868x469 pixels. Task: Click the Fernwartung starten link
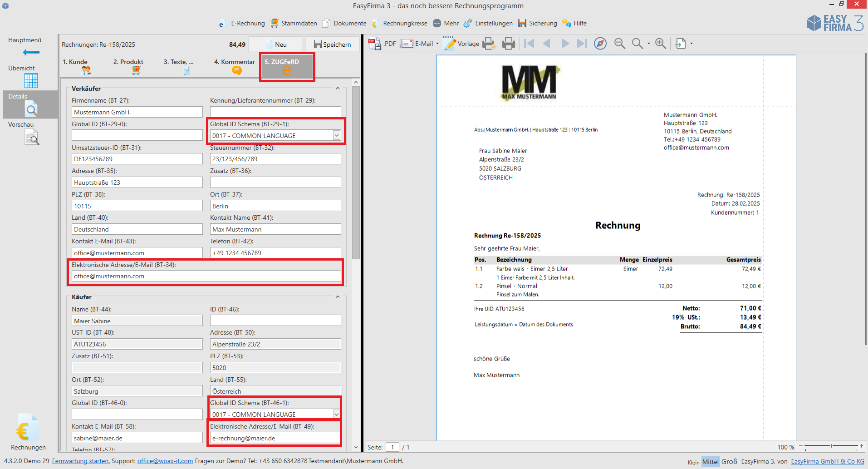pyautogui.click(x=81, y=461)
